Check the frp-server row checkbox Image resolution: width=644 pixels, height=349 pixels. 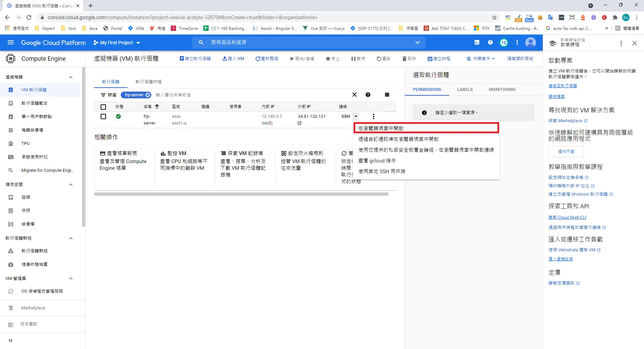(103, 116)
